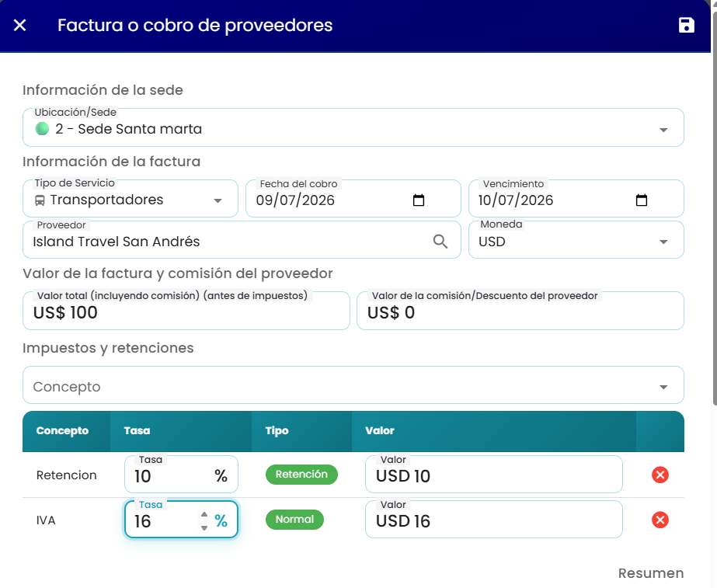Viewport: 717px width, 588px height.
Task: Close the Factura o cobro de proveedores dialog
Action: point(20,25)
